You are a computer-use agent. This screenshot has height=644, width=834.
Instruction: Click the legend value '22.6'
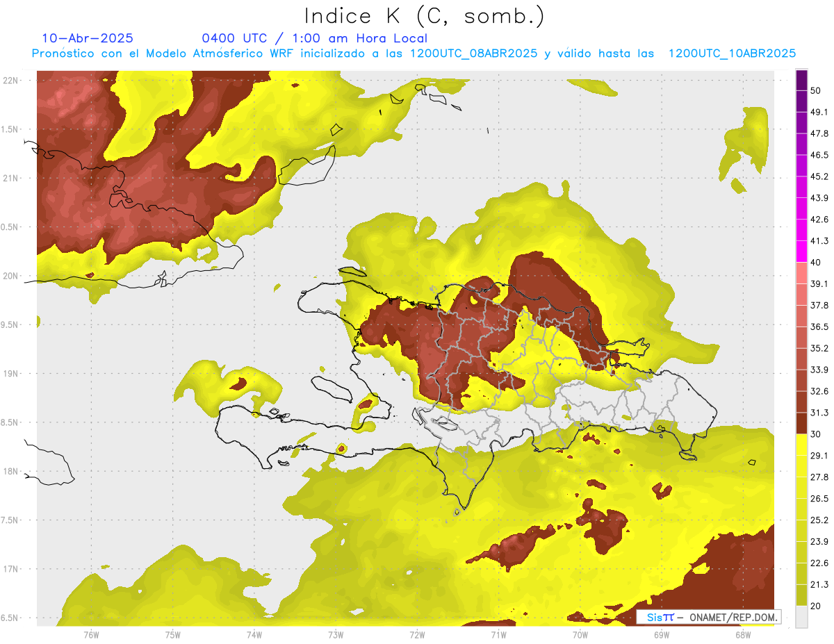(820, 563)
